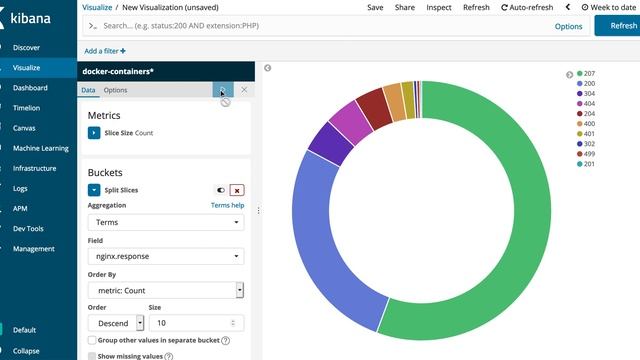Open the Inspect menu item
Viewport: 640px width, 360px height.
click(439, 7)
